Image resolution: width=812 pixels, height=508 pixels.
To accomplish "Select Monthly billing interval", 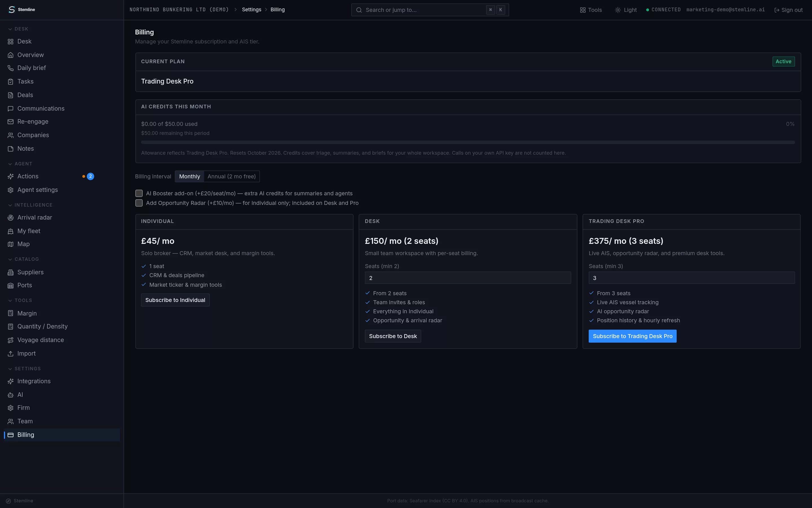I will click(x=189, y=176).
